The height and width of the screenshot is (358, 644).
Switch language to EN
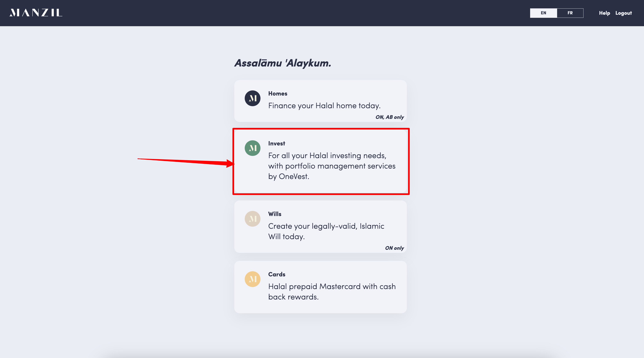(x=543, y=13)
